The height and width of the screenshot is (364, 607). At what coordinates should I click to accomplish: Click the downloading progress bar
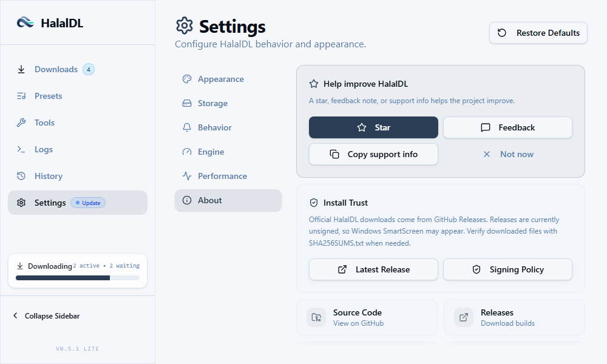coord(78,278)
